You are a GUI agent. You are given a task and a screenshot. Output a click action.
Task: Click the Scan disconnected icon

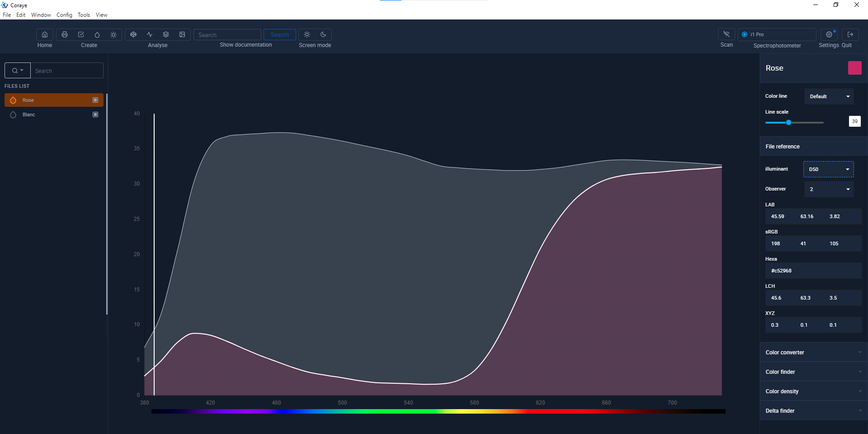[726, 34]
